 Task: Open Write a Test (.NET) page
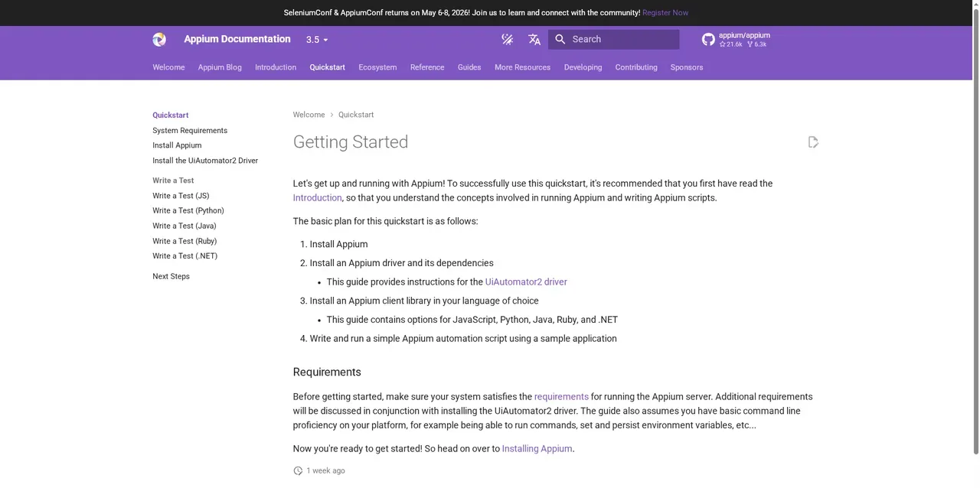point(185,256)
